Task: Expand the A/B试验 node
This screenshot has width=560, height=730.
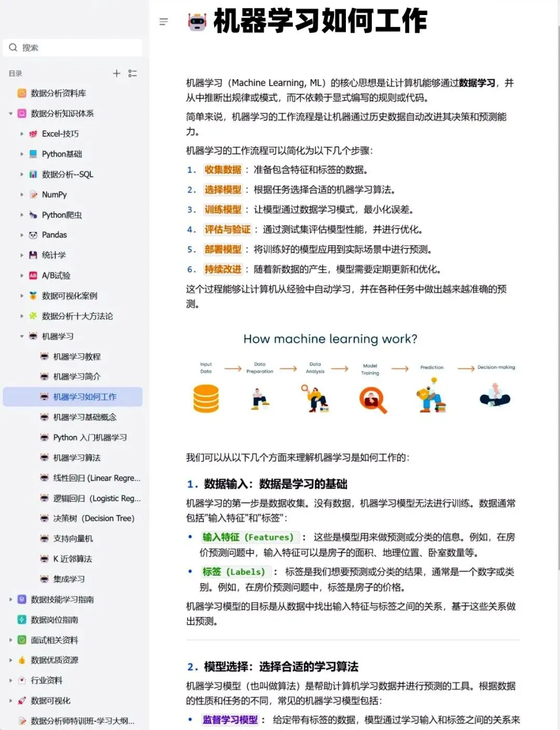Action: (x=22, y=276)
